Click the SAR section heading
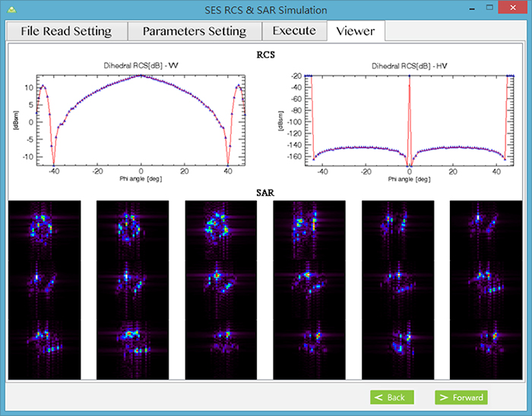 tap(265, 194)
